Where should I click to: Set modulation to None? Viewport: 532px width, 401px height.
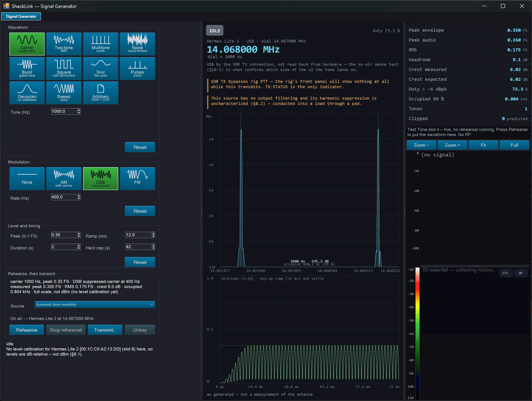click(x=27, y=179)
